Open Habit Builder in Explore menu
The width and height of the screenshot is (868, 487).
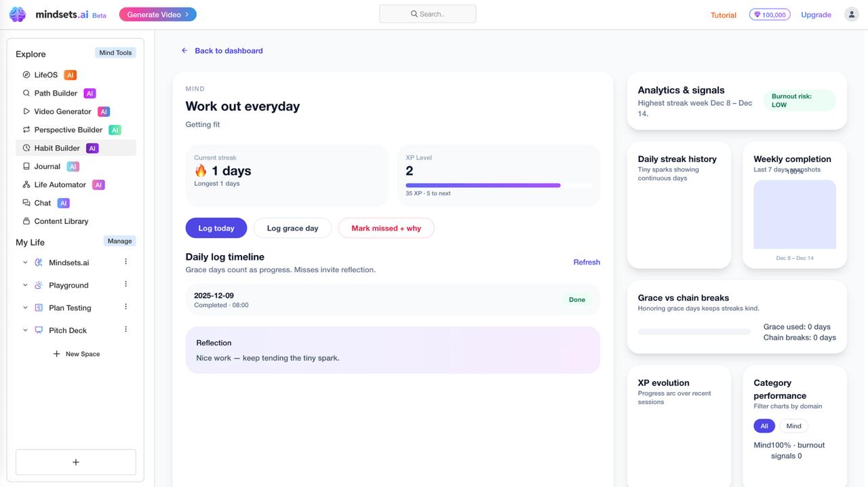57,148
